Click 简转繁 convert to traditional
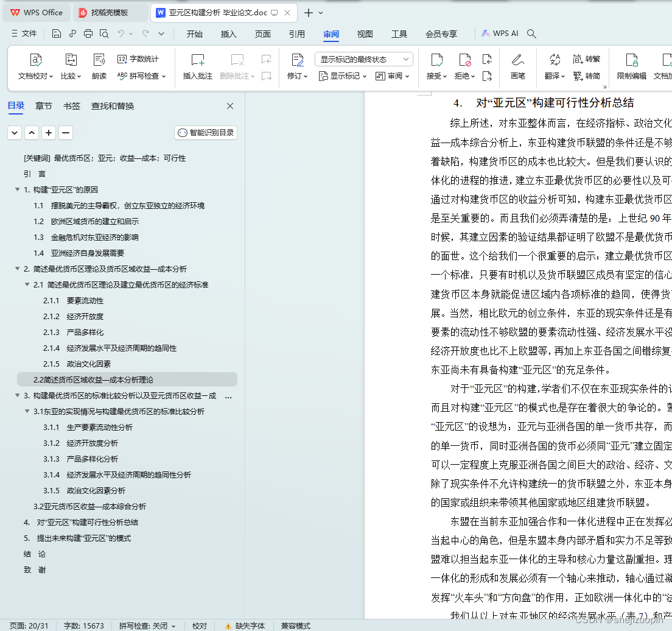Image resolution: width=672 pixels, height=631 pixels. pyautogui.click(x=586, y=58)
